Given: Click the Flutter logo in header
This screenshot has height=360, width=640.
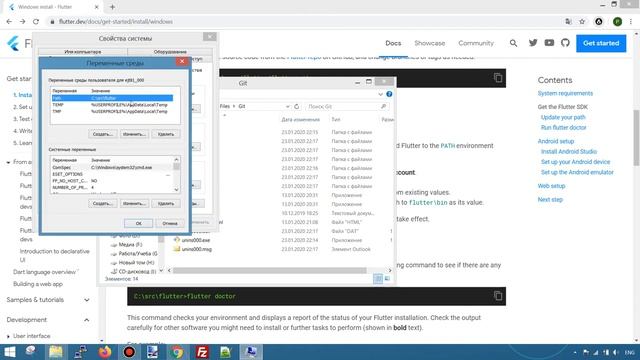Looking at the screenshot, I should (x=13, y=43).
